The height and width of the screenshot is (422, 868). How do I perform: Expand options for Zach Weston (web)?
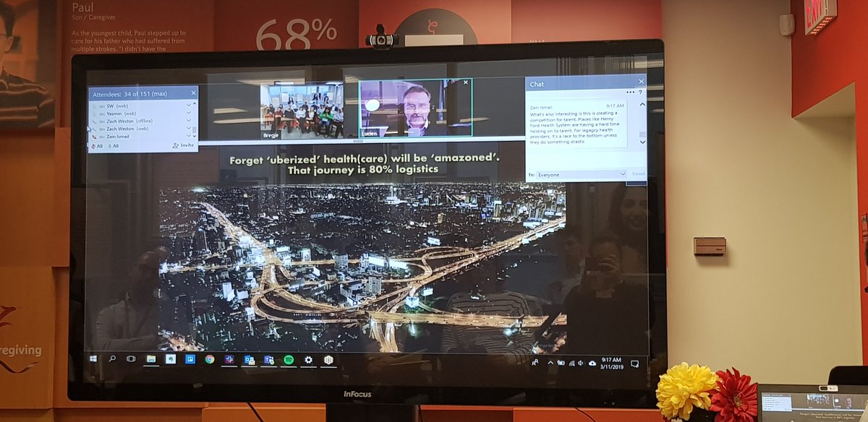(x=189, y=128)
